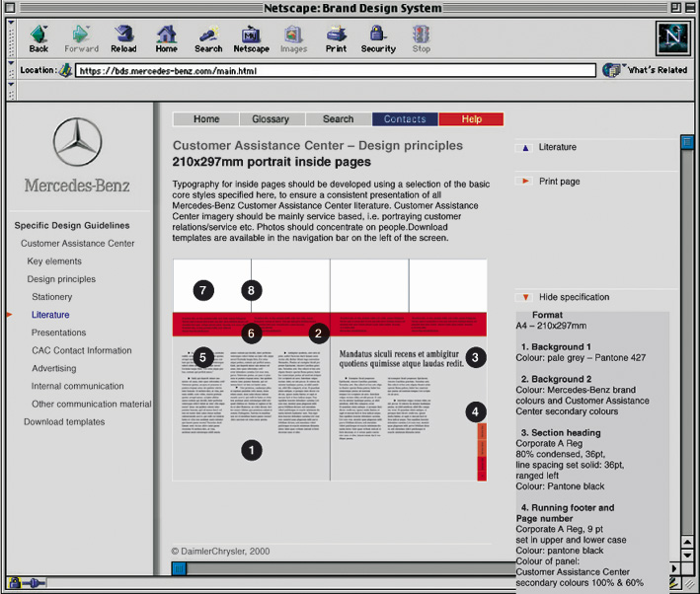Open Other communication material link
700x594 pixels.
click(92, 404)
